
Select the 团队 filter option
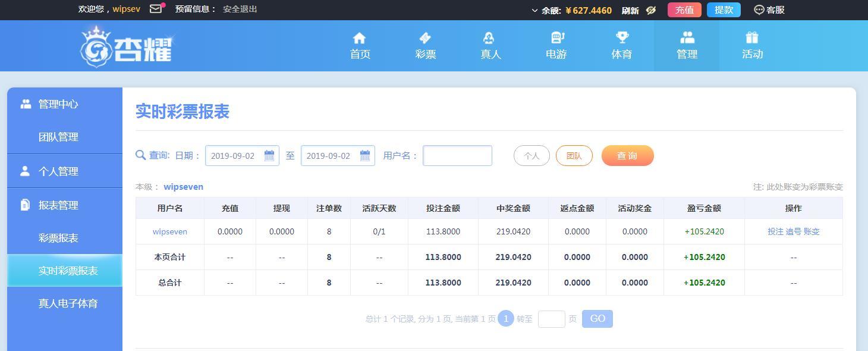(574, 156)
